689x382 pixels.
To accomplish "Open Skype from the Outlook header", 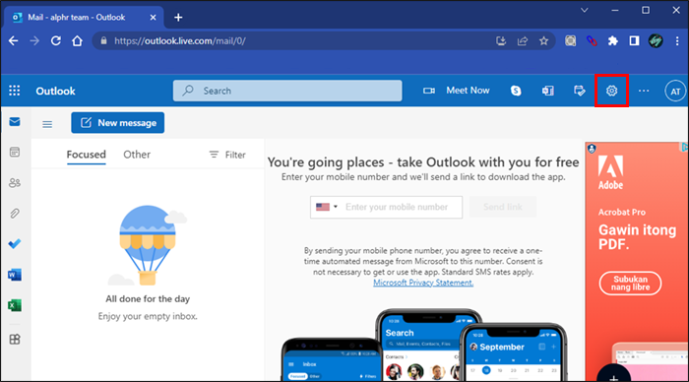I will 516,91.
